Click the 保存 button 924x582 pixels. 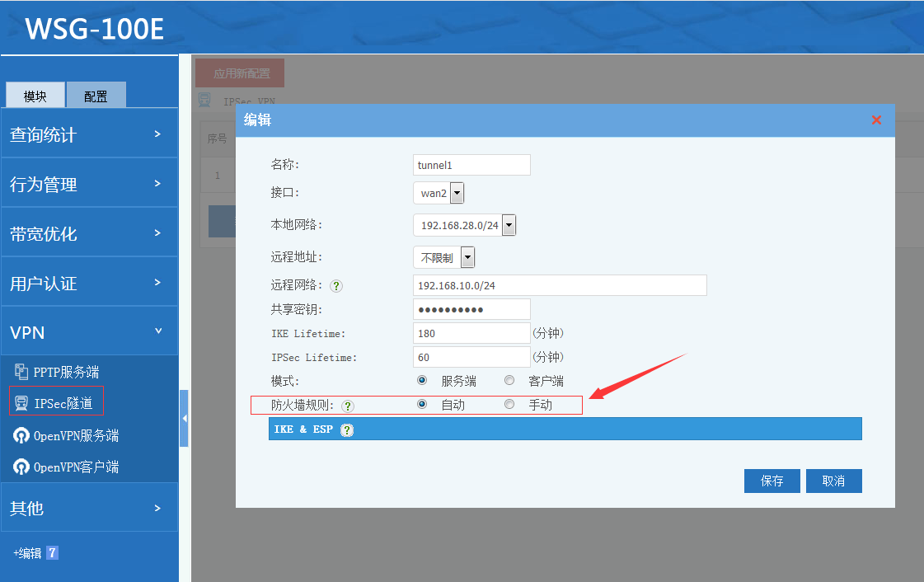click(x=772, y=481)
